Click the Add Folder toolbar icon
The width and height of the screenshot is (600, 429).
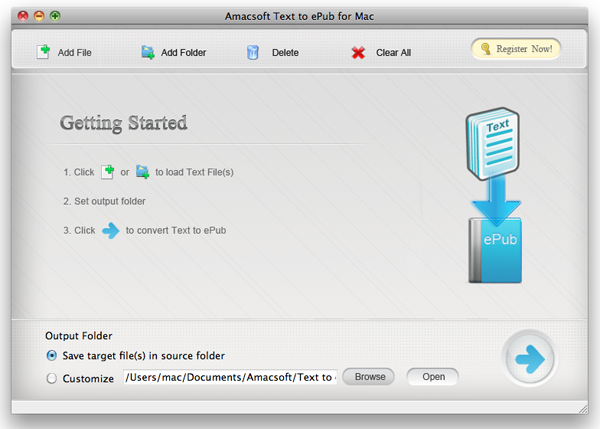148,52
